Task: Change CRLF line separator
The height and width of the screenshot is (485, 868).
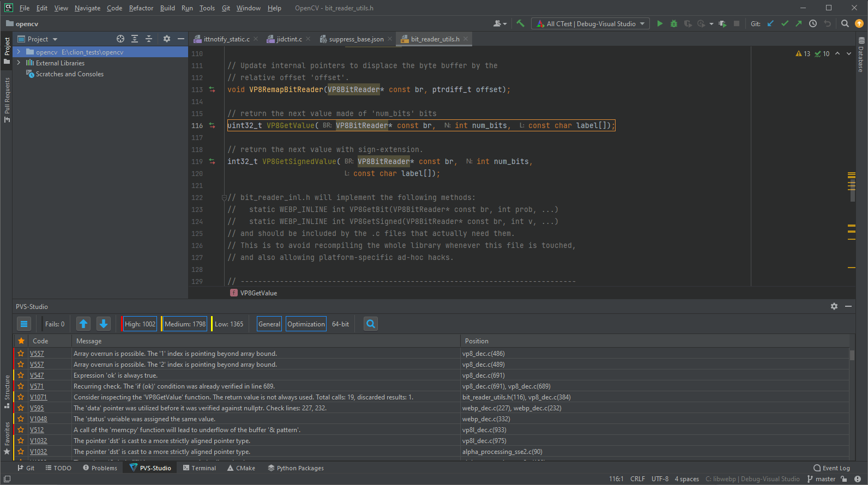Action: (x=637, y=478)
